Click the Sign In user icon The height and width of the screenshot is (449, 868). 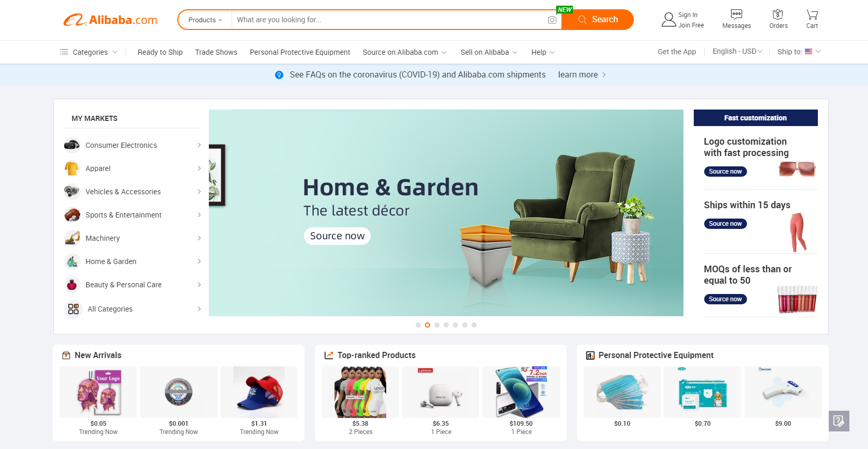[668, 20]
